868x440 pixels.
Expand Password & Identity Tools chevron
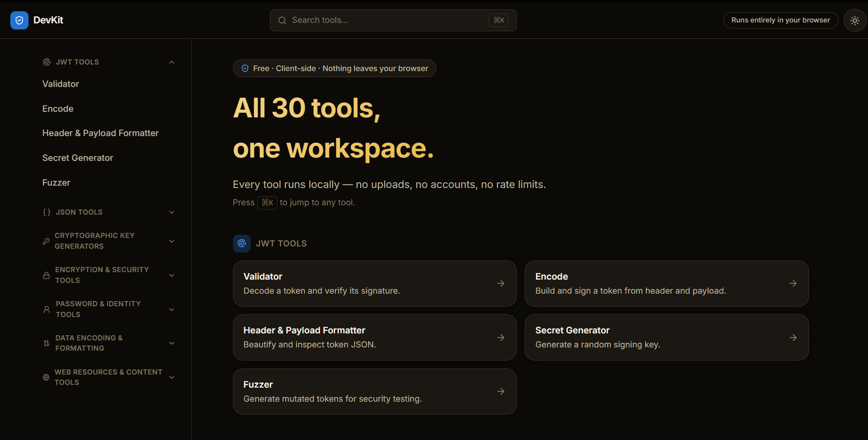(172, 310)
